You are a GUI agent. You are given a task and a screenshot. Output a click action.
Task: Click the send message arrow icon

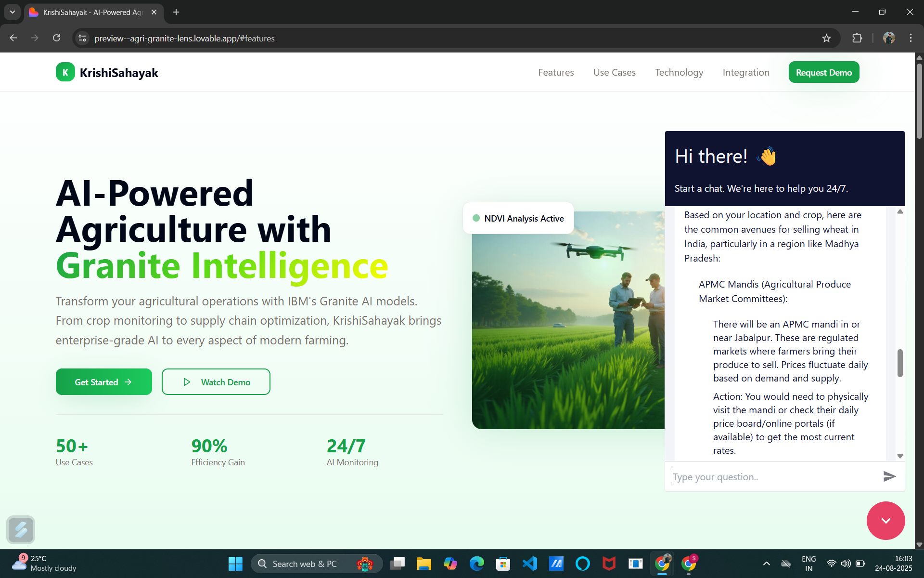point(889,476)
